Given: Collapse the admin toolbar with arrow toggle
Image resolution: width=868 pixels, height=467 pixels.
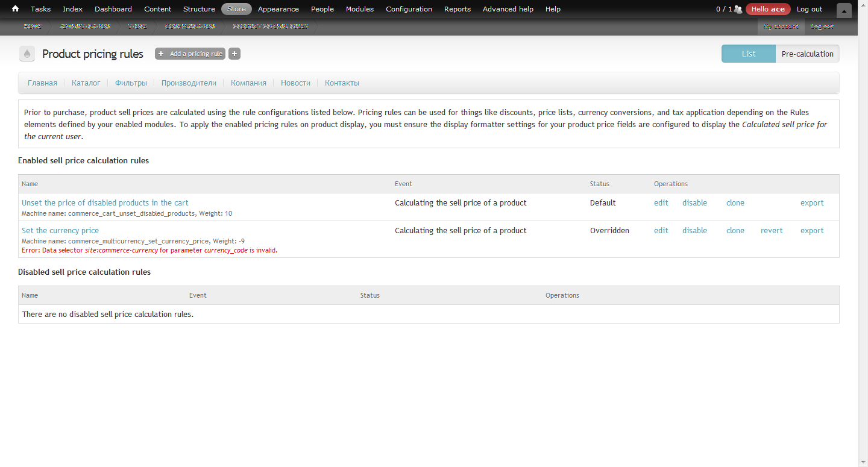Looking at the screenshot, I should tap(844, 10).
